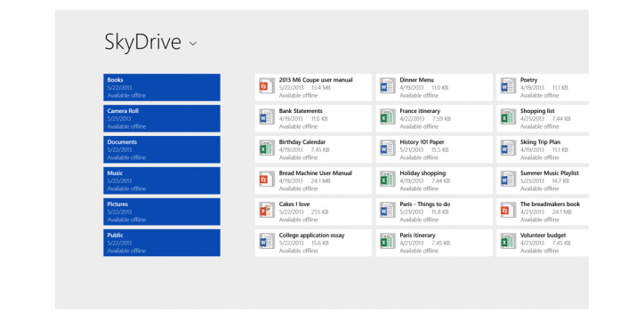Screen dimensions: 644x320
Task: Click the Excel icon of Holiday shopping
Action: [x=387, y=179]
